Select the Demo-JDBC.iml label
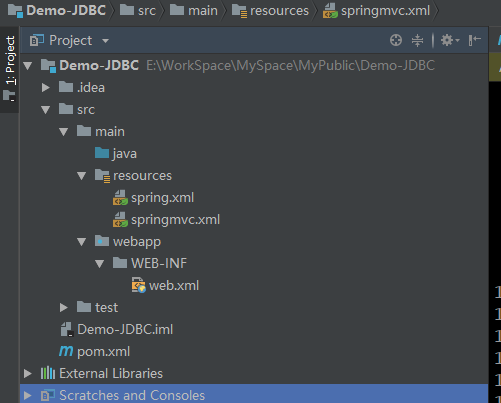 (125, 329)
